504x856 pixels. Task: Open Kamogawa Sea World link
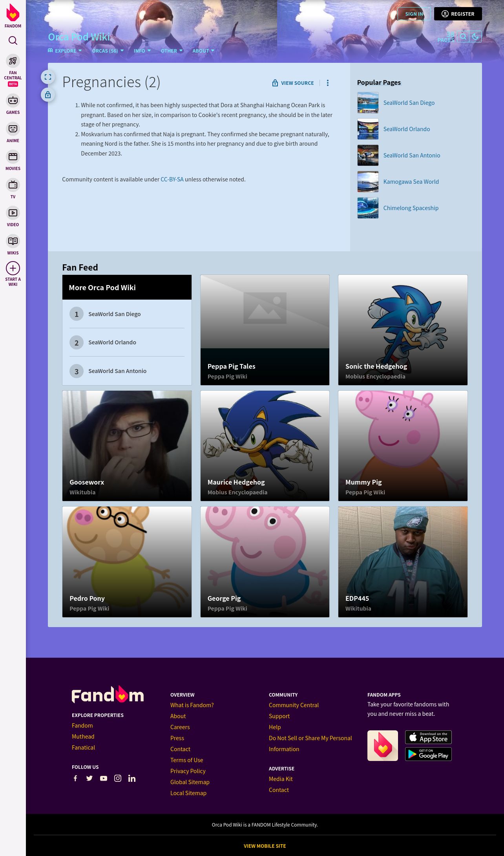411,181
